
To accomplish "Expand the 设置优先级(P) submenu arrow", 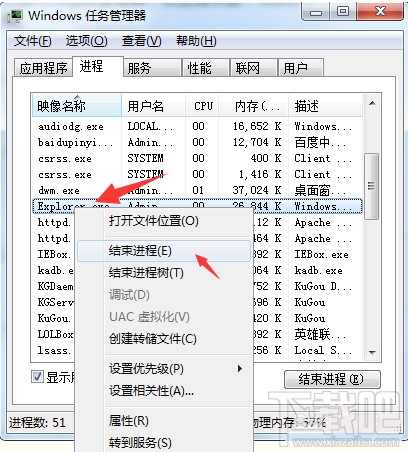I will tap(239, 369).
